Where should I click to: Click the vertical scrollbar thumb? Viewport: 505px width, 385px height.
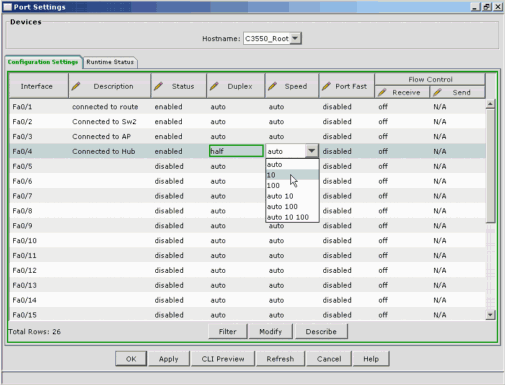coord(490,166)
